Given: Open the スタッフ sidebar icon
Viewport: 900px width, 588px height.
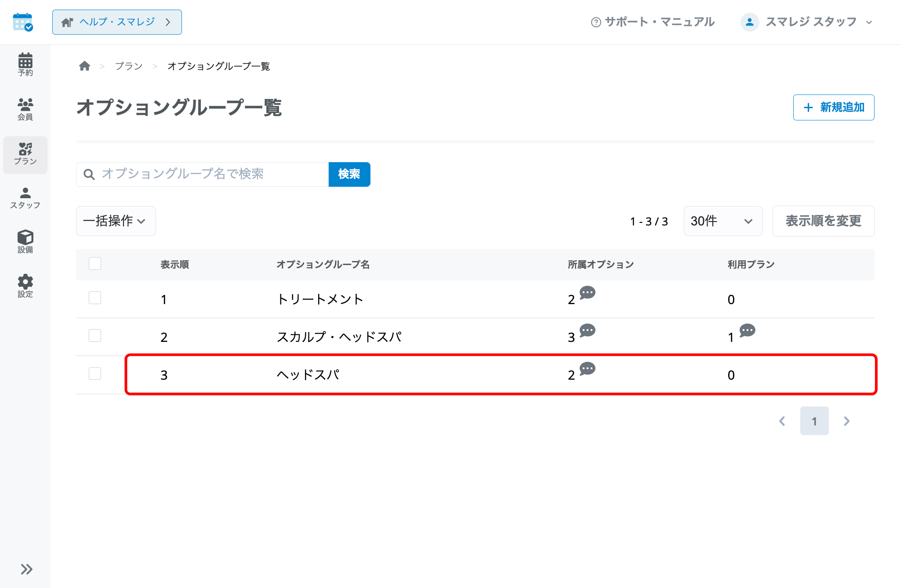Looking at the screenshot, I should [x=25, y=198].
